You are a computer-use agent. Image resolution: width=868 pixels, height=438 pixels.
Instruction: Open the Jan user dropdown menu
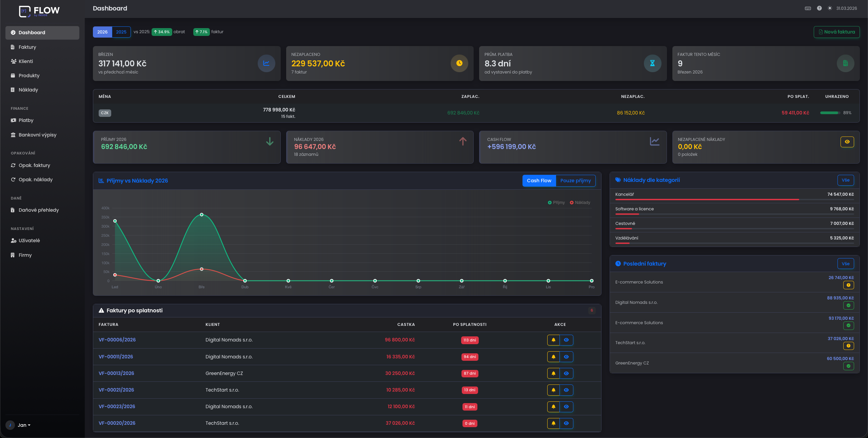click(x=24, y=425)
